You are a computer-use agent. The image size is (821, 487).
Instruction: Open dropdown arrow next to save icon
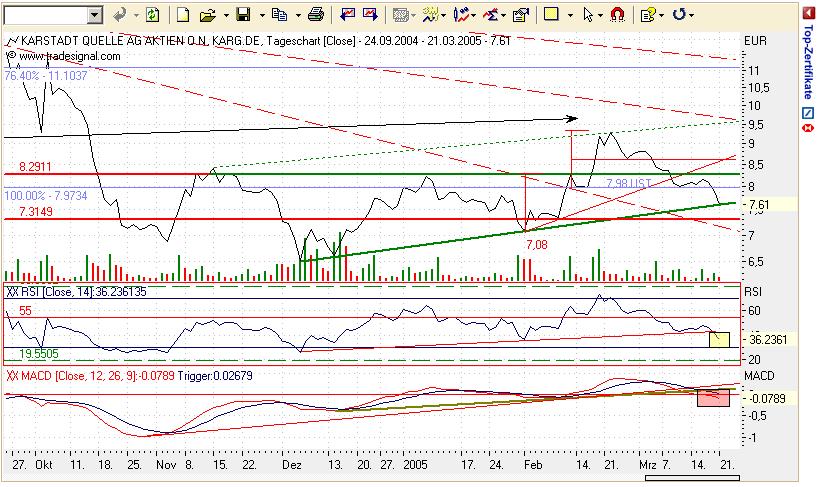pyautogui.click(x=262, y=15)
